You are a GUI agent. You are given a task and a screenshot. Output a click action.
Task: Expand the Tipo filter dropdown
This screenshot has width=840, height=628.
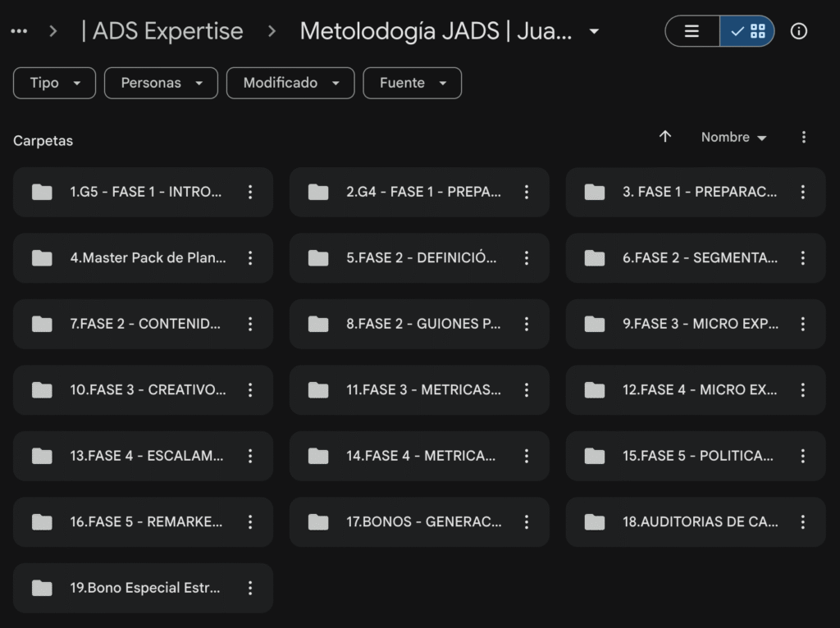55,83
